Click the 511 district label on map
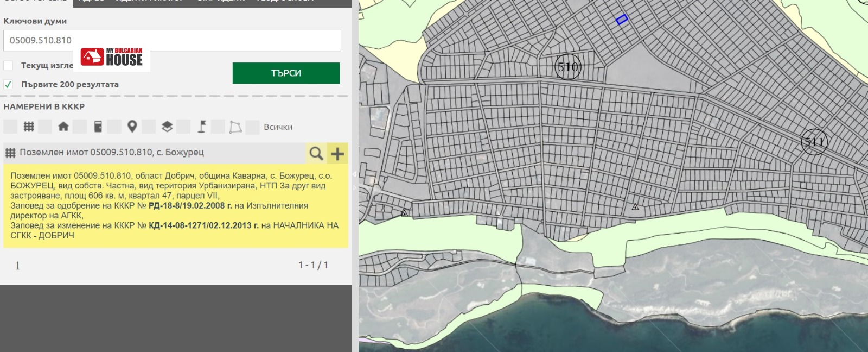Screen dimensions: 868x352 coord(814,142)
